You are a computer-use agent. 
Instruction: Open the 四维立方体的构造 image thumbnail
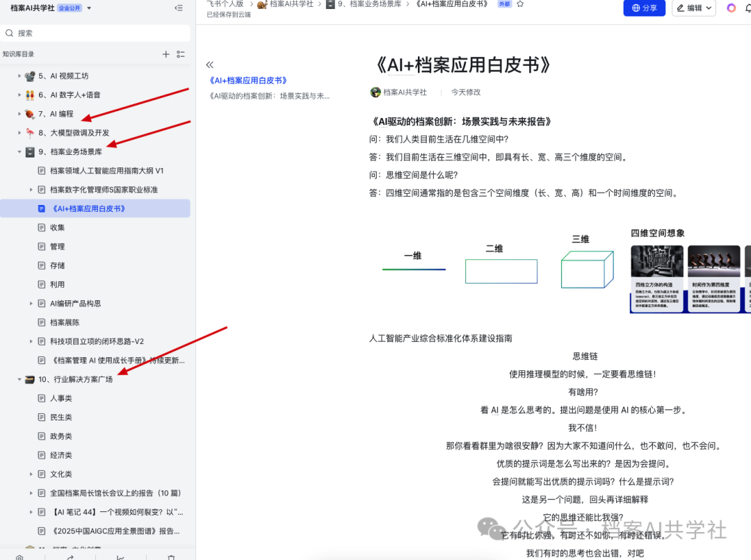pos(657,278)
